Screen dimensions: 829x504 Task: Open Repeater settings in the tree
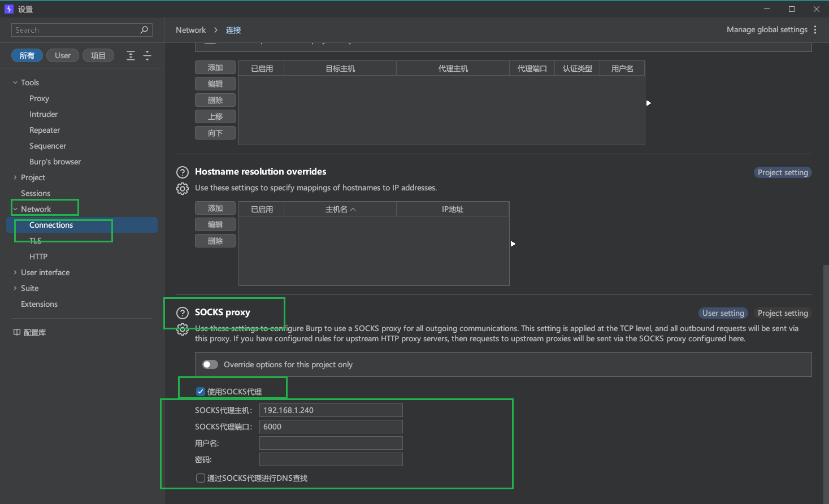[45, 130]
